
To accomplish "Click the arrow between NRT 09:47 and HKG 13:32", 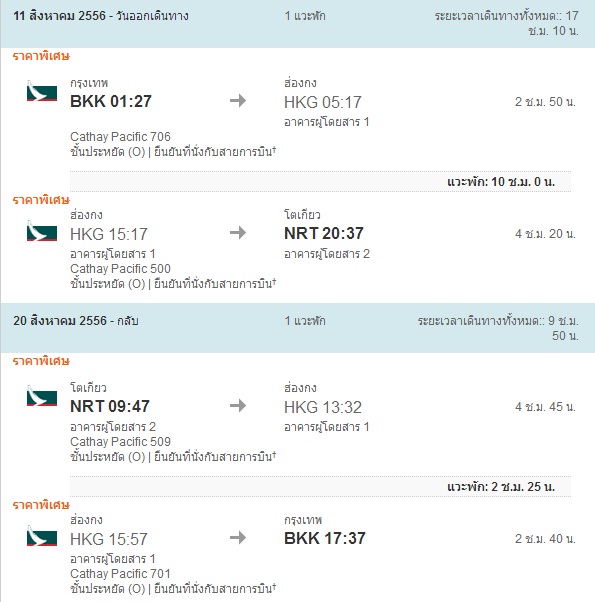I will [x=238, y=405].
